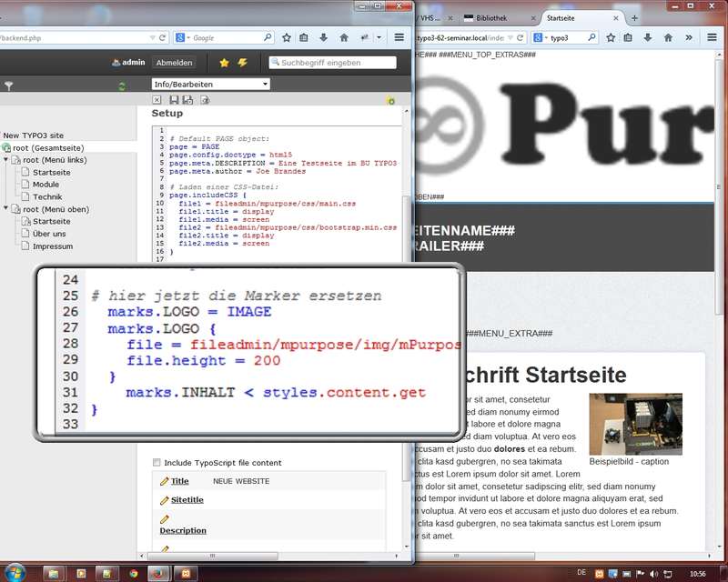728x582 pixels.
Task: Click the page tree filter funnel icon
Action: pyautogui.click(x=9, y=85)
